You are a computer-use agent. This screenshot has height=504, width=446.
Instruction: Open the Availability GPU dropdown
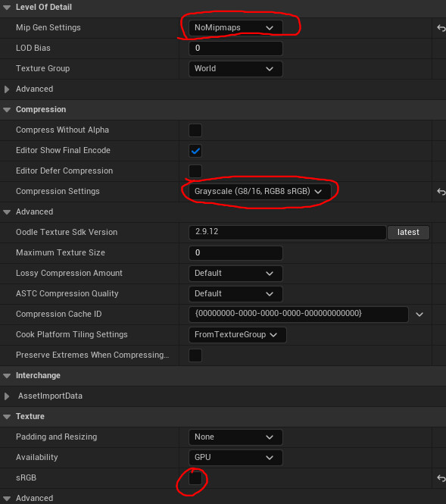pos(235,458)
